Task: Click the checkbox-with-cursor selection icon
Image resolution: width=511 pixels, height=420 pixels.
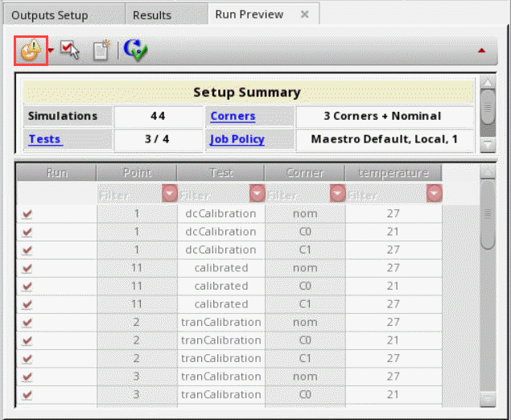Action: pyautogui.click(x=70, y=51)
